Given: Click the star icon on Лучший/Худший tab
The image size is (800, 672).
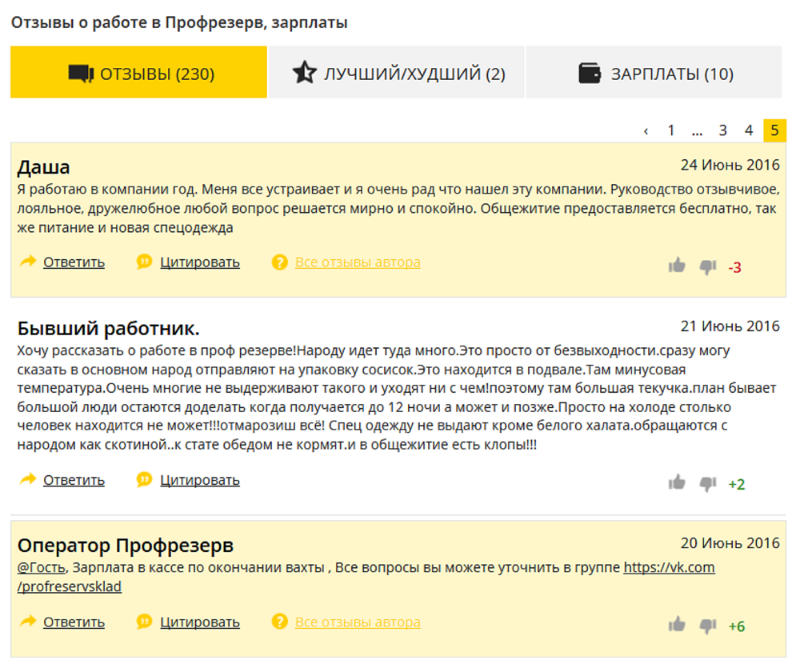Looking at the screenshot, I should [305, 72].
